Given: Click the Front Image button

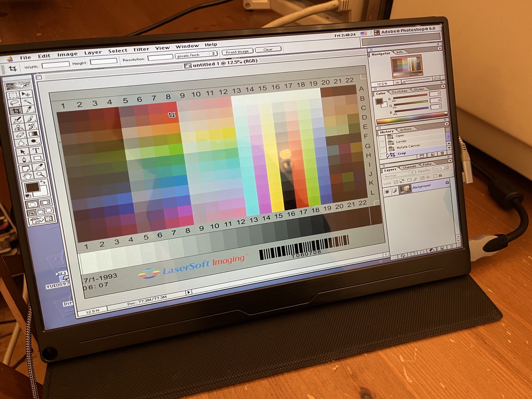Looking at the screenshot, I should point(237,52).
